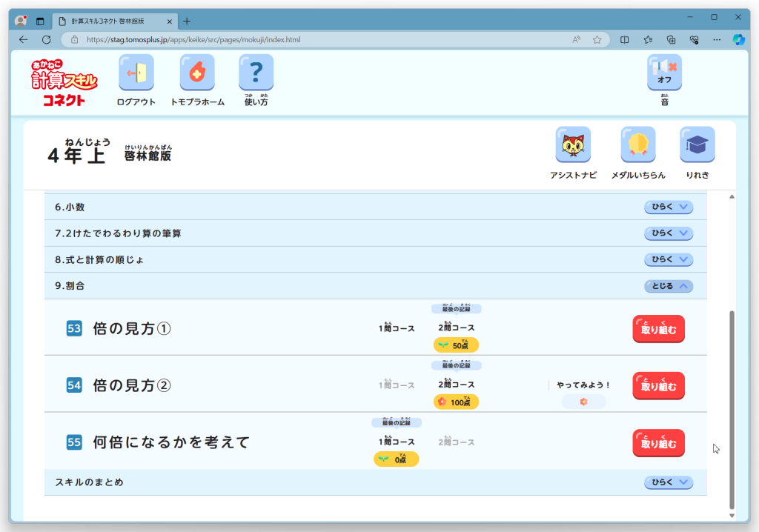Select 2問コース for 倍の見方①

point(456,327)
